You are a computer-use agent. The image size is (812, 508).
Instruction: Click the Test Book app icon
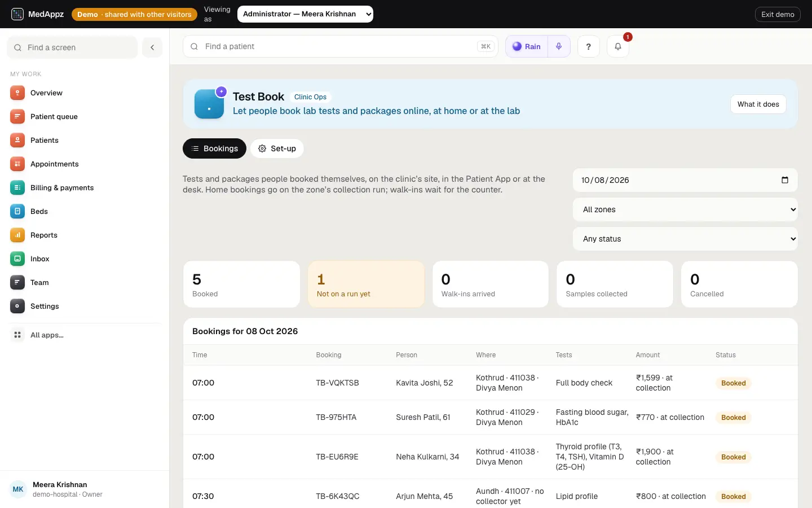(x=209, y=104)
